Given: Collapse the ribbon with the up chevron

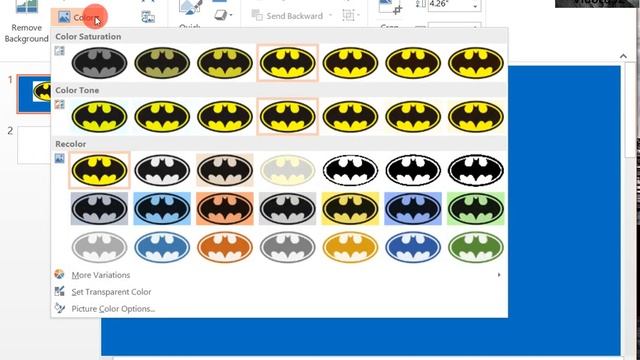Looking at the screenshot, I should (x=623, y=56).
